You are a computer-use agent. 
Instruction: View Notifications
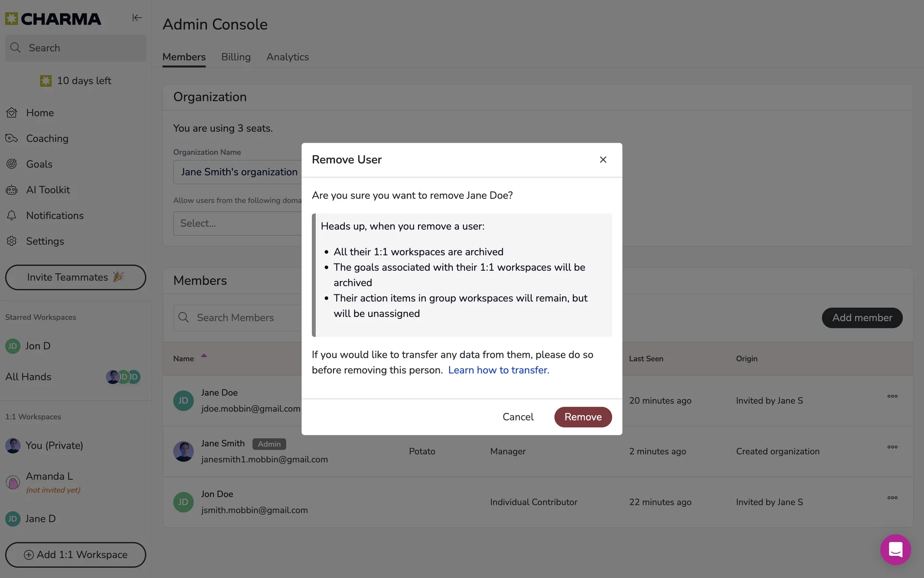point(54,216)
